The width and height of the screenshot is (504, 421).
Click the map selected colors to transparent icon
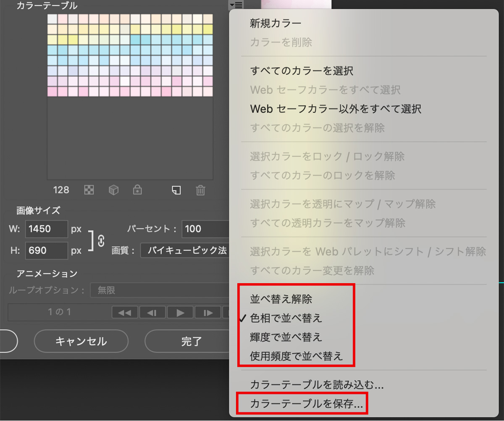[x=89, y=190]
